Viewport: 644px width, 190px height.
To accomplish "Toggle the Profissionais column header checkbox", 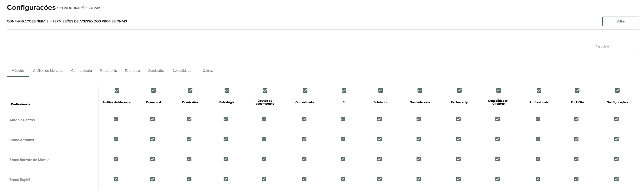I will pos(539,90).
